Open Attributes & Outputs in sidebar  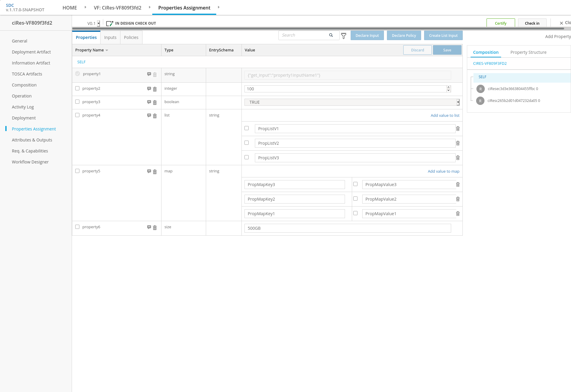coord(32,140)
